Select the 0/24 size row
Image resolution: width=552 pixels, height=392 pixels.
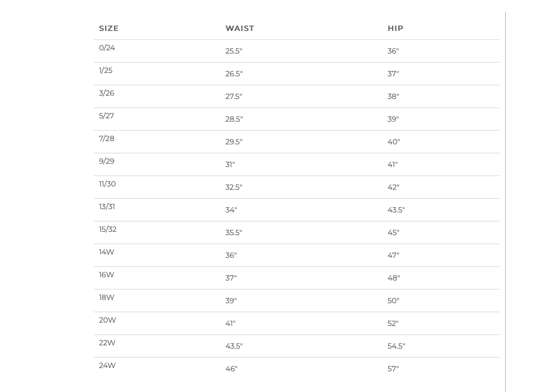pyautogui.click(x=296, y=51)
